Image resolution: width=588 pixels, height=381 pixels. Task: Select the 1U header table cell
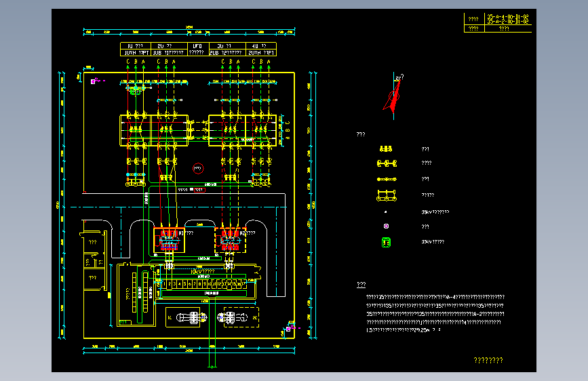coord(136,46)
